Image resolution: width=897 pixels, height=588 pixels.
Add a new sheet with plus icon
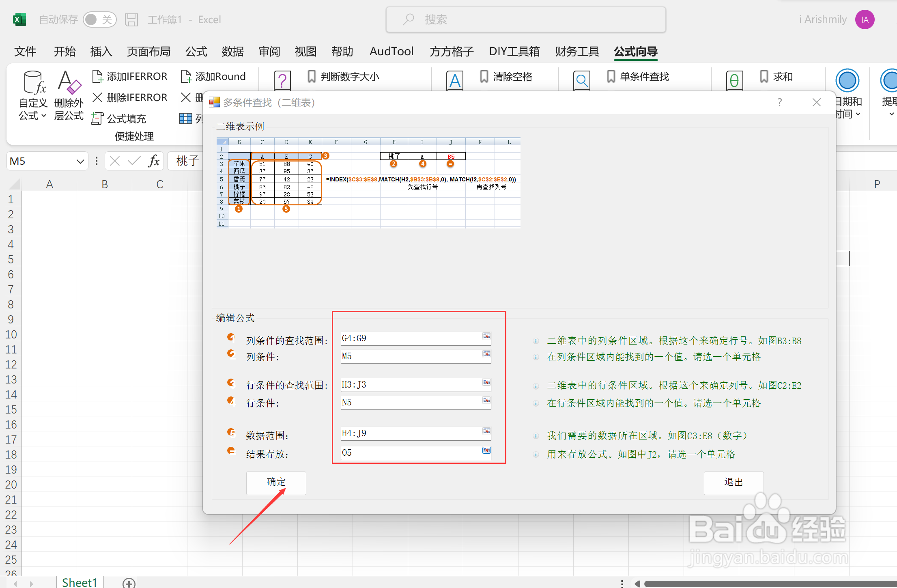coord(129,583)
